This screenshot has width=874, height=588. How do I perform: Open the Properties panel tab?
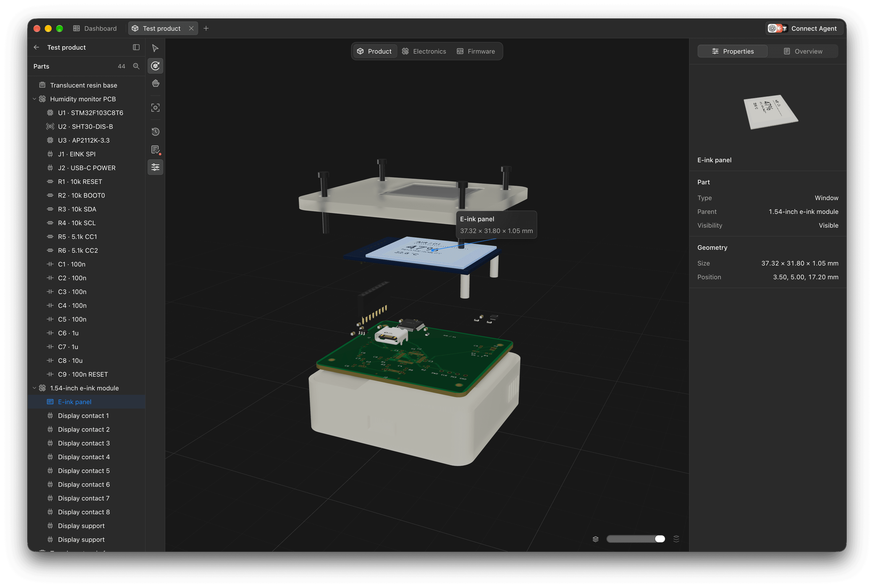[x=733, y=51]
